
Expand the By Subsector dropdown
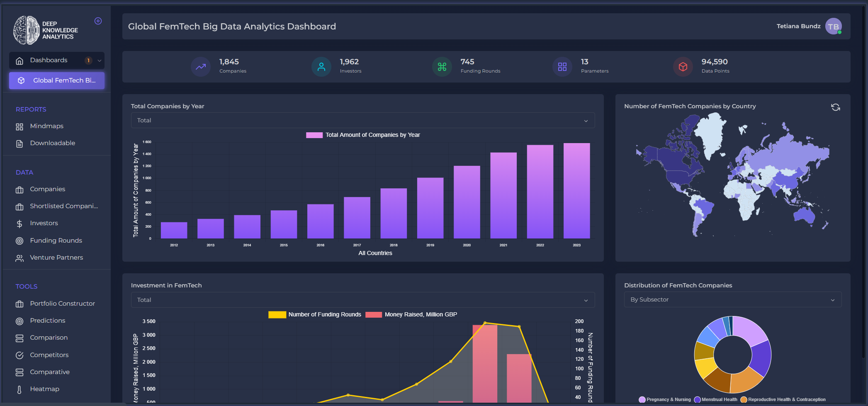tap(732, 300)
